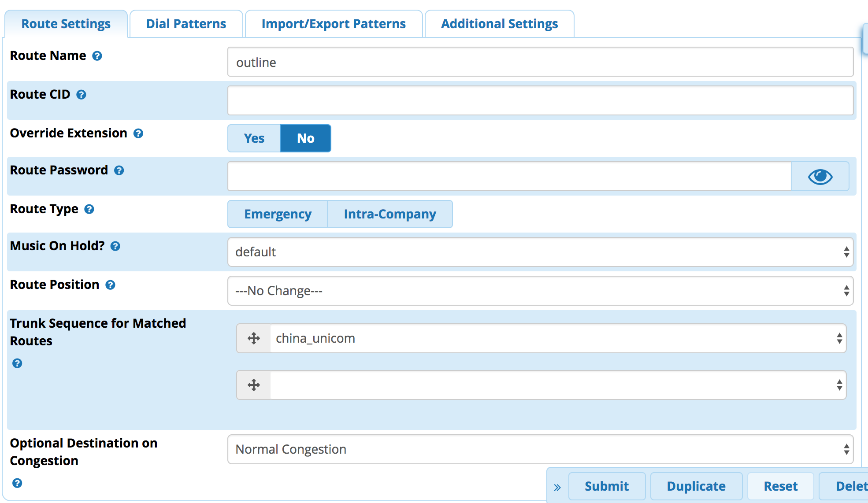The image size is (868, 503).
Task: Click the Trunk Sequence drag handle icon
Action: point(253,338)
